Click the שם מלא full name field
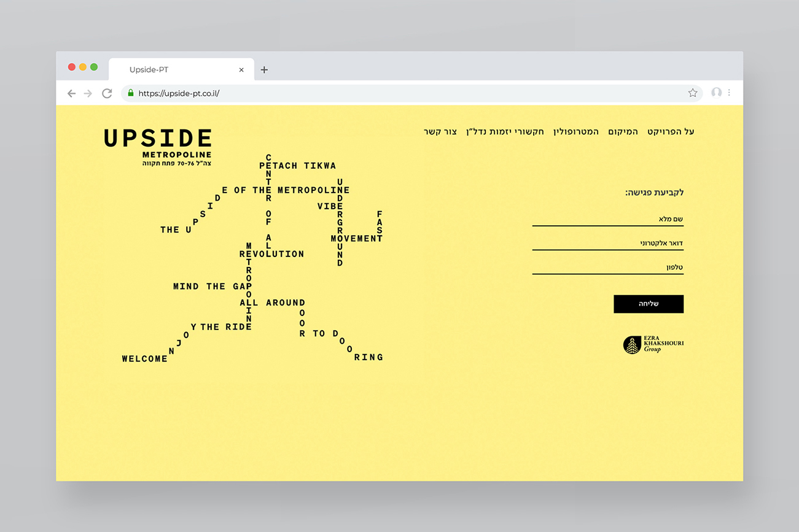 click(x=608, y=219)
